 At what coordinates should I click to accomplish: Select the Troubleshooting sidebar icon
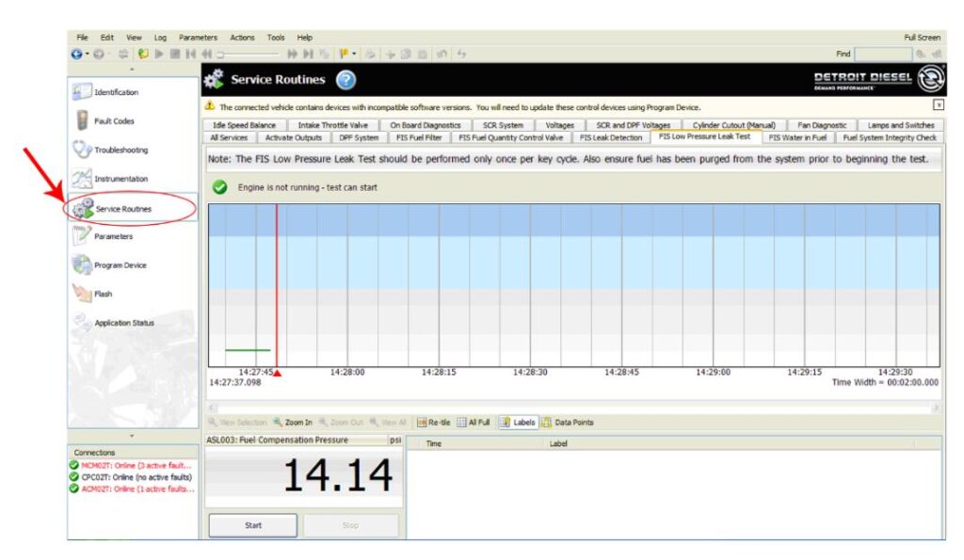click(x=81, y=150)
